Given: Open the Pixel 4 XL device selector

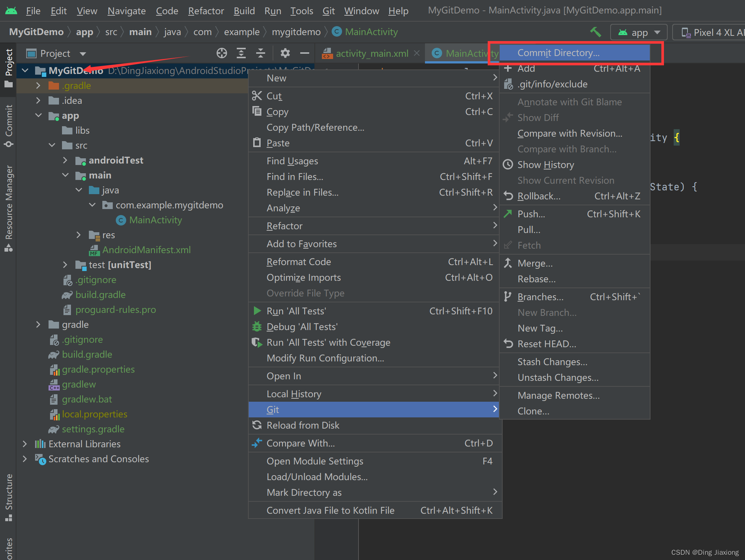Looking at the screenshot, I should (709, 32).
